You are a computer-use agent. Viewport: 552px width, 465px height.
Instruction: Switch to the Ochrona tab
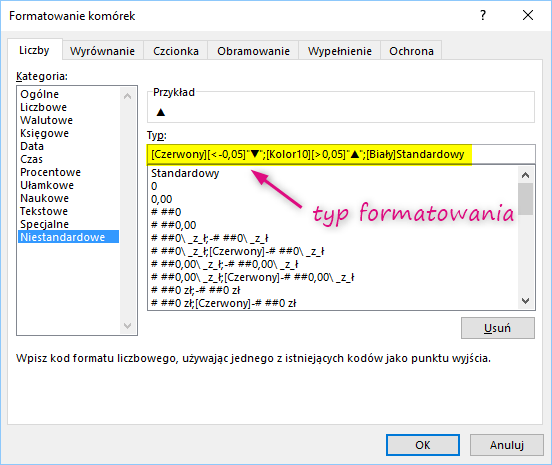coord(411,51)
